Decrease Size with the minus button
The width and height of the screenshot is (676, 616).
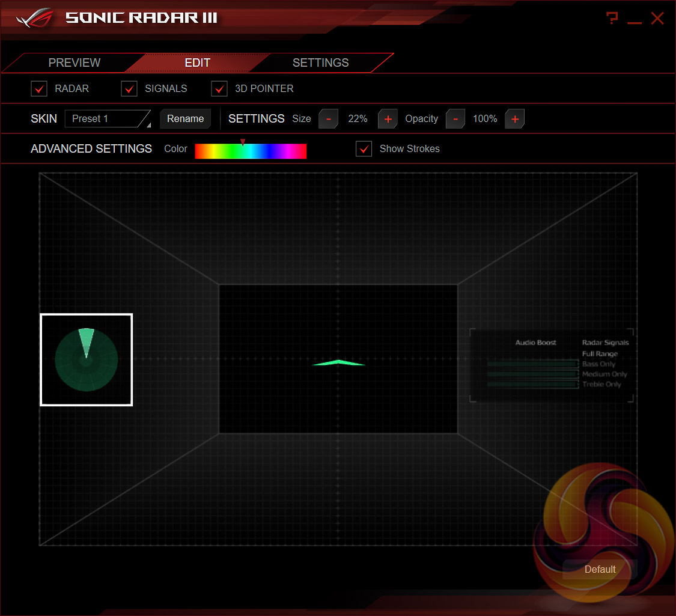pos(328,119)
